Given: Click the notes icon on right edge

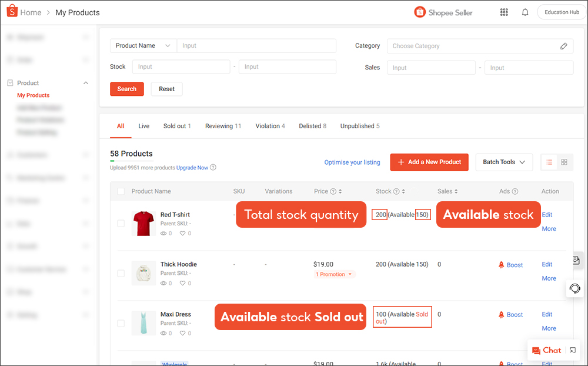Looking at the screenshot, I should pos(577,260).
